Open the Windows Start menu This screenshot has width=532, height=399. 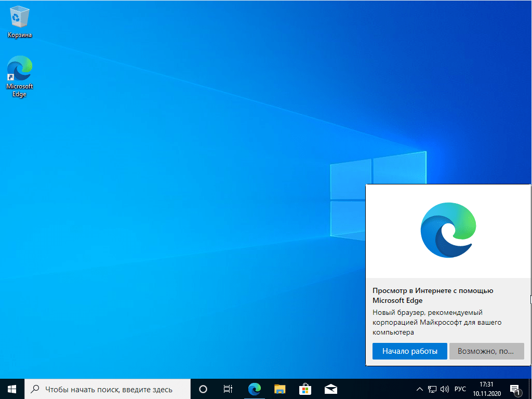(x=12, y=389)
